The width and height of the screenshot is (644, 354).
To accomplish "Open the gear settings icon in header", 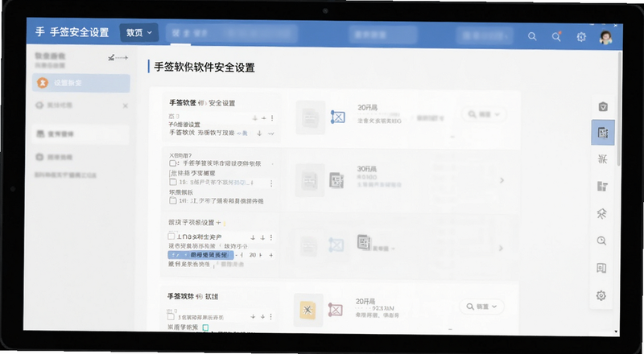I will tap(580, 37).
